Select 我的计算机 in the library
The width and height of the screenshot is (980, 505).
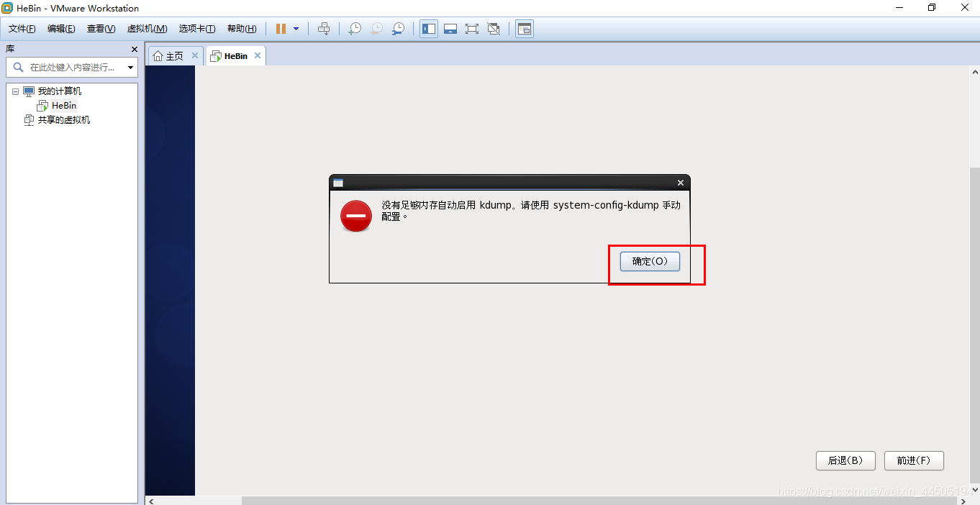click(x=60, y=91)
